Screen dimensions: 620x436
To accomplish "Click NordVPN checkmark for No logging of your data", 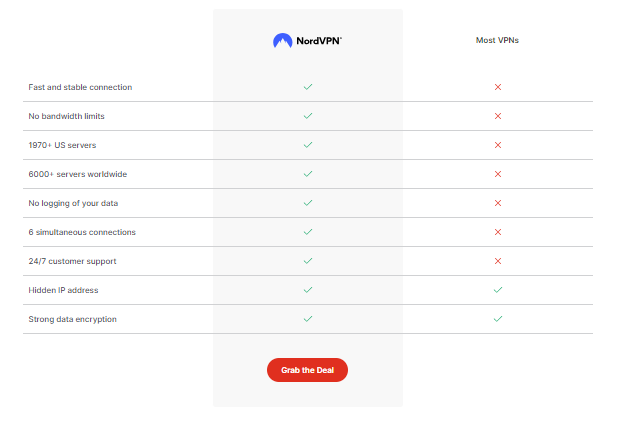I will [308, 203].
